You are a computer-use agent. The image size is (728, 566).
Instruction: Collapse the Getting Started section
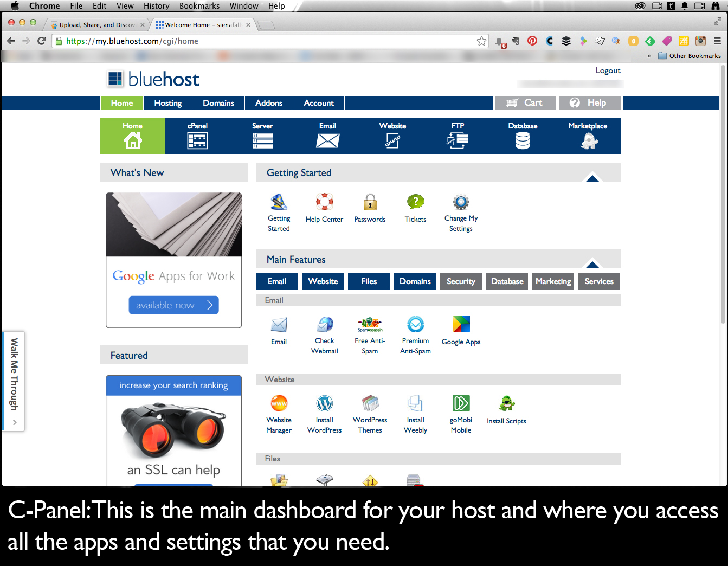[592, 178]
